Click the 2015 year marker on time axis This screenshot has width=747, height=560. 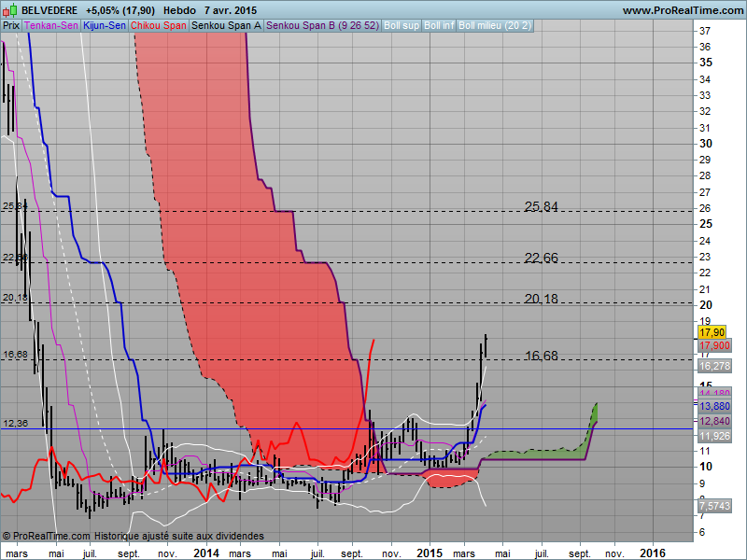(430, 553)
